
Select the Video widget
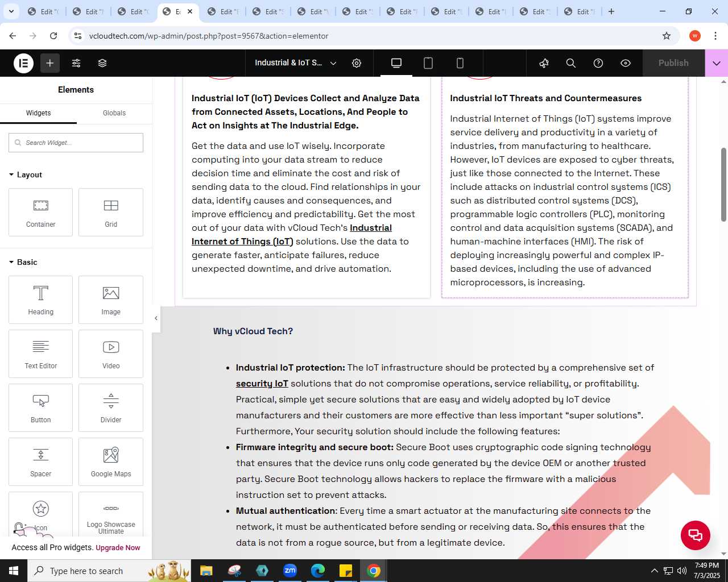pyautogui.click(x=111, y=354)
